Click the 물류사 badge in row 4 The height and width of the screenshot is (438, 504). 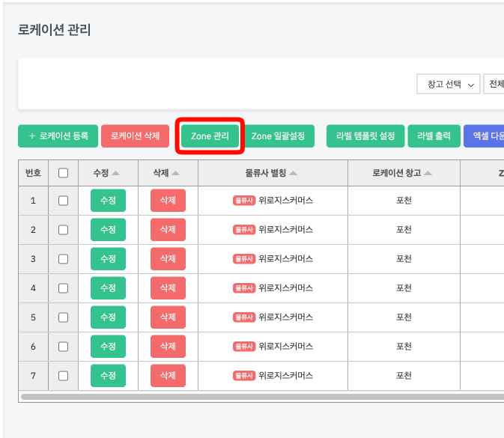(244, 288)
